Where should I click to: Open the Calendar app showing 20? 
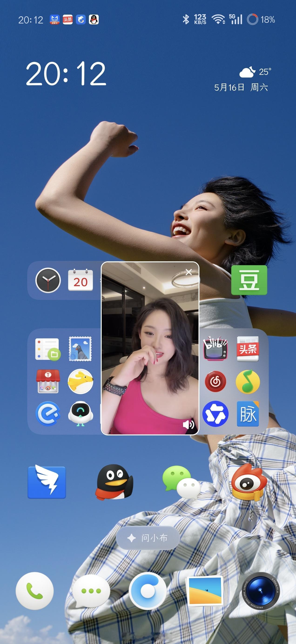[80, 280]
